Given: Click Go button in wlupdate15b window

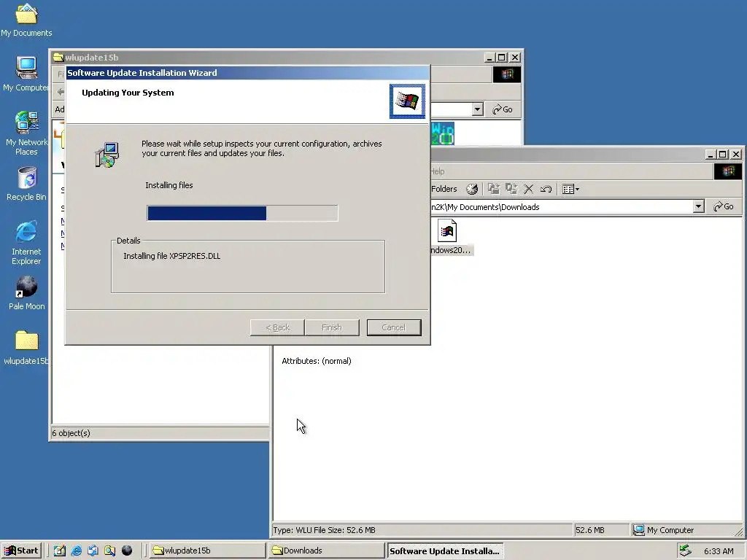Looking at the screenshot, I should [503, 109].
